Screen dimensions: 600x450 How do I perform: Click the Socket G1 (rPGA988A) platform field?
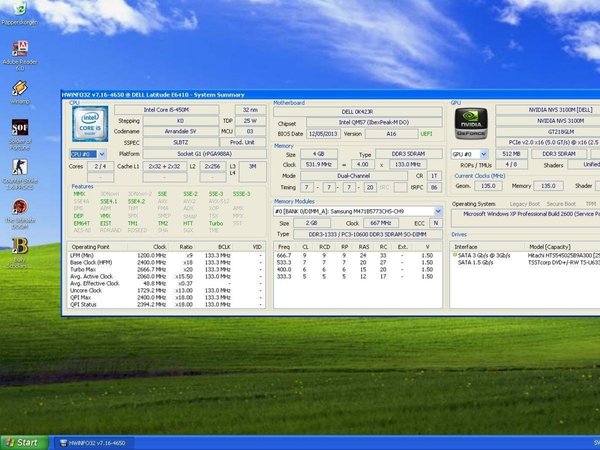pyautogui.click(x=204, y=154)
